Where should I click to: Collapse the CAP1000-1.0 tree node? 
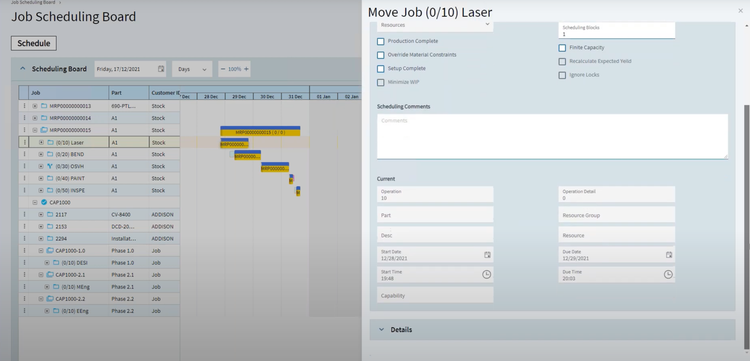[x=41, y=251]
